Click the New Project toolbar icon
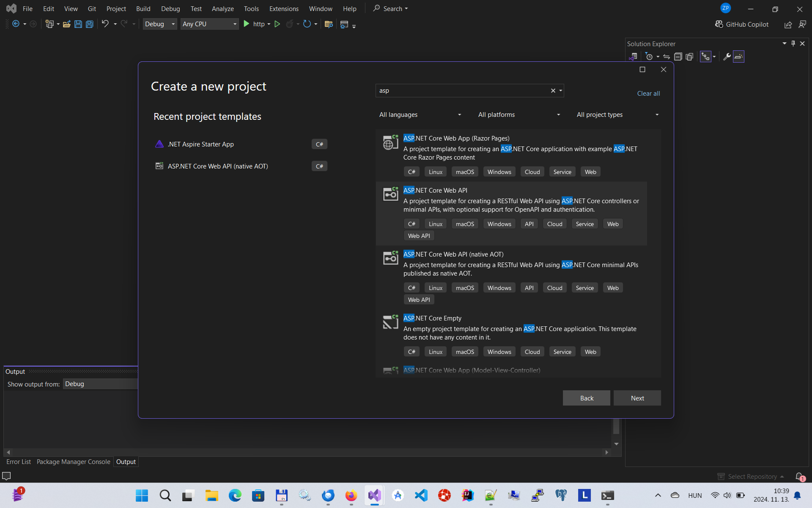This screenshot has height=508, width=812. [49, 24]
